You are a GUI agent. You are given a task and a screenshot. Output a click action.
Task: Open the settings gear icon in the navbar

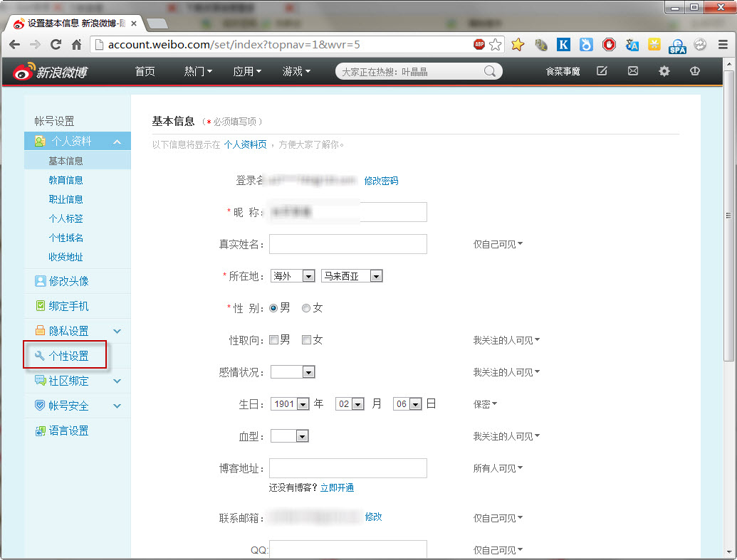[663, 71]
